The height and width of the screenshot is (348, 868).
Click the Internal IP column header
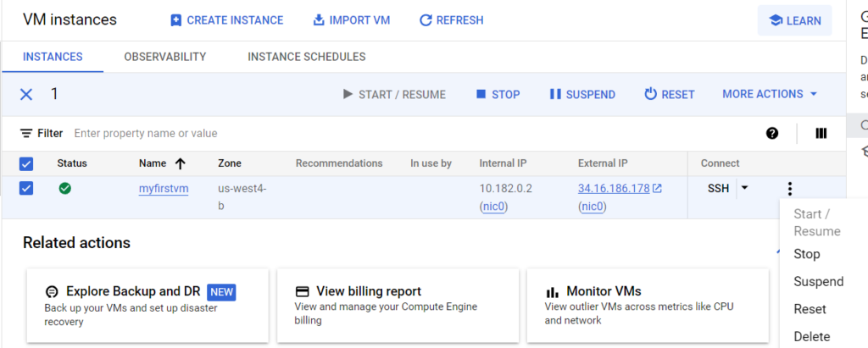point(503,163)
